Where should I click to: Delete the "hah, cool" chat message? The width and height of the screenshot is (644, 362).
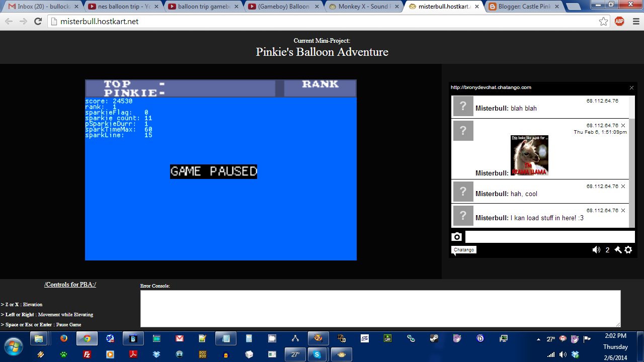click(x=623, y=187)
